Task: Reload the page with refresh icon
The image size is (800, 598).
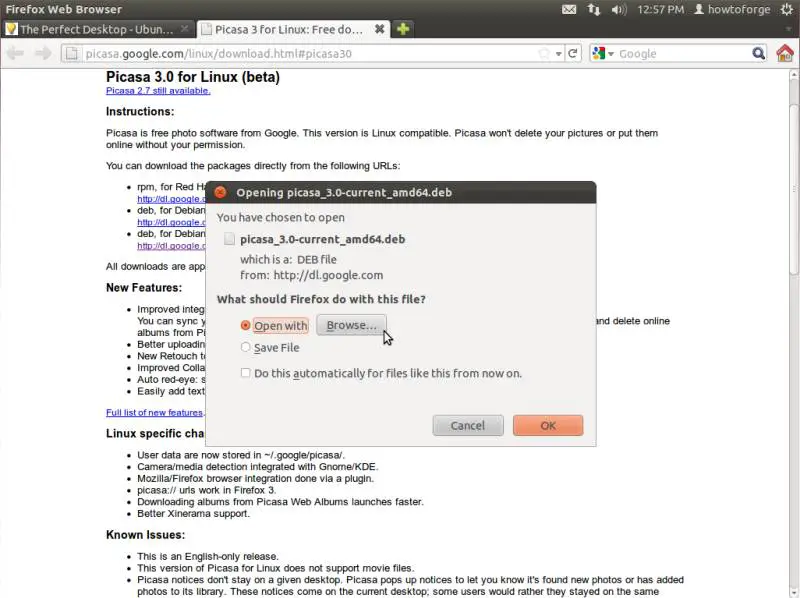Action: coord(572,53)
